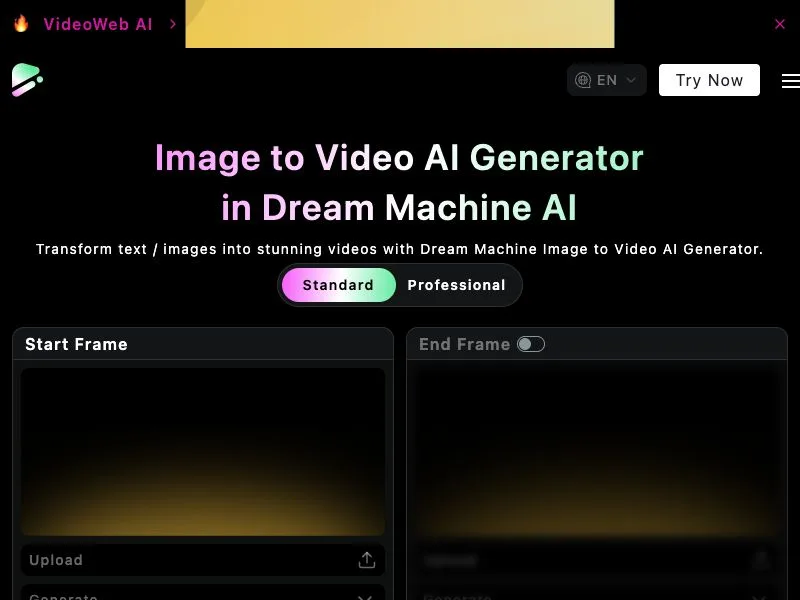Image resolution: width=800 pixels, height=600 pixels.
Task: Click the upload arrow icon in Start Frame
Action: click(366, 560)
